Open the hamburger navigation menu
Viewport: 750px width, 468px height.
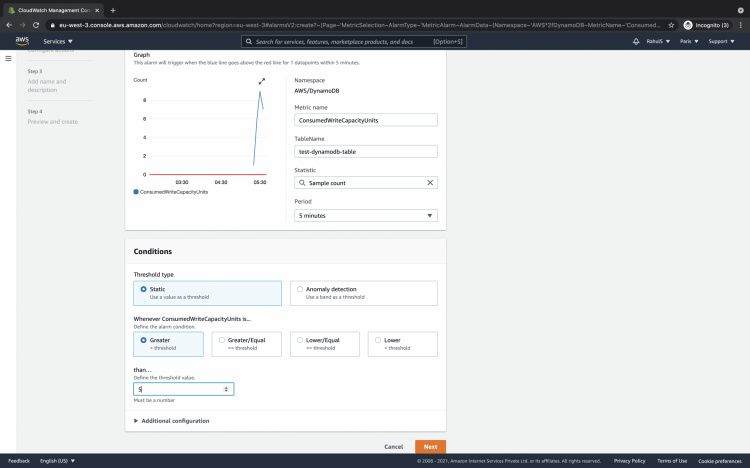(x=9, y=59)
